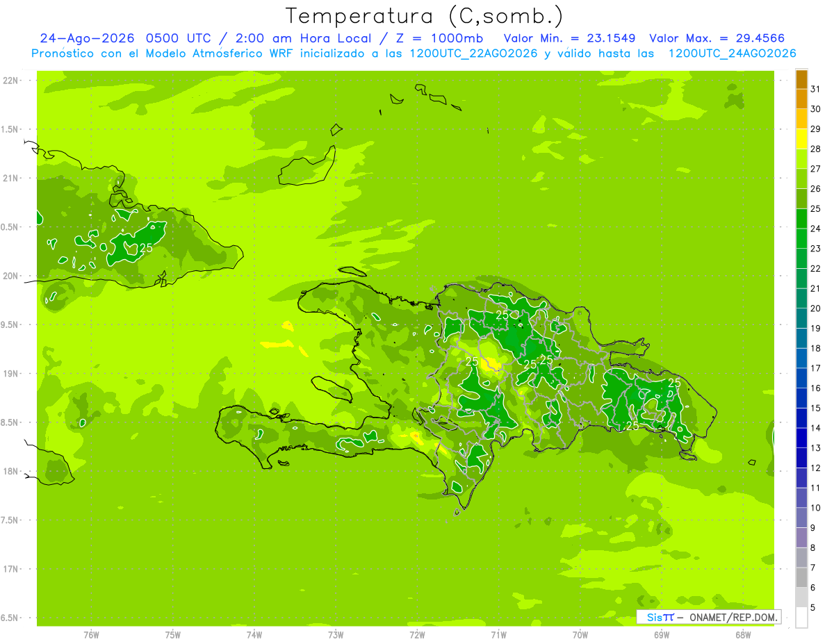Screen dimensions: 834x644
Task: Click the '2:00 am Hora Local' text
Action: click(303, 38)
